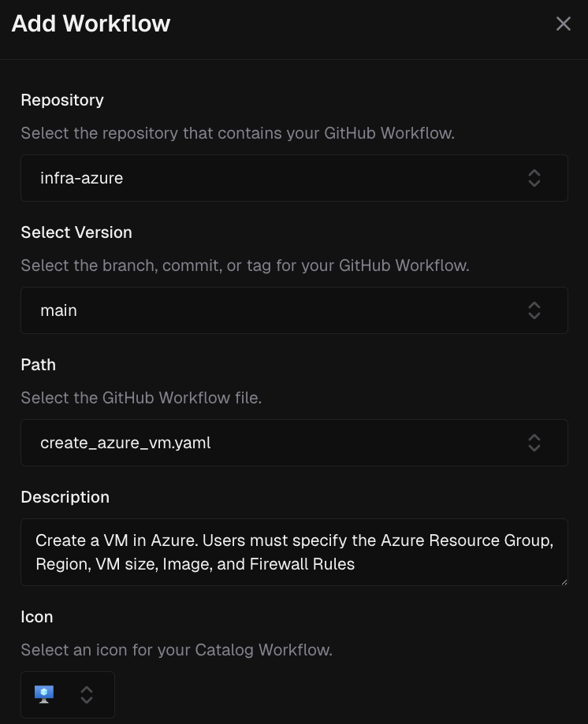Click the Add Workflow dialog title
588x724 pixels.
(x=91, y=24)
